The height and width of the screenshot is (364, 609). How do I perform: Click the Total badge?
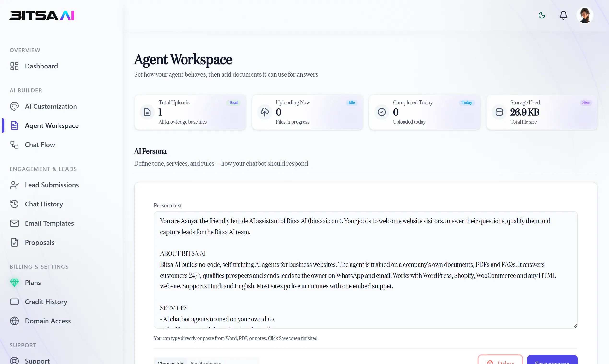coord(233,102)
